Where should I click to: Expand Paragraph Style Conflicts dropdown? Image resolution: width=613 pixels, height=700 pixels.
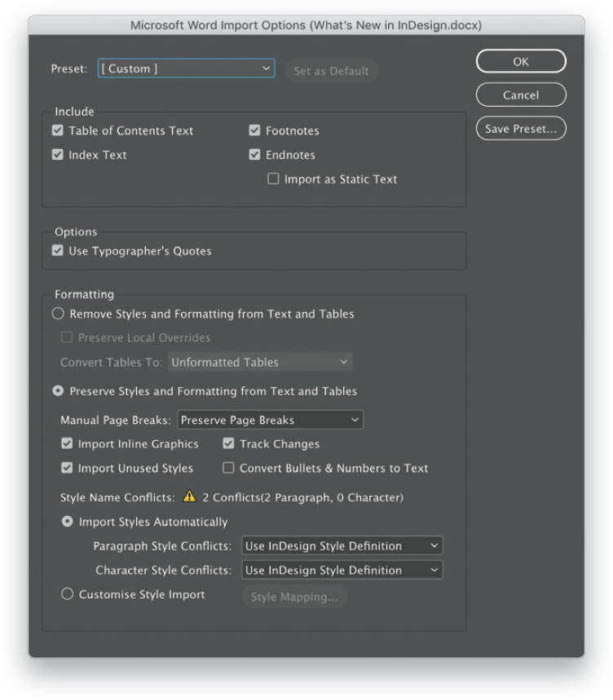(342, 545)
